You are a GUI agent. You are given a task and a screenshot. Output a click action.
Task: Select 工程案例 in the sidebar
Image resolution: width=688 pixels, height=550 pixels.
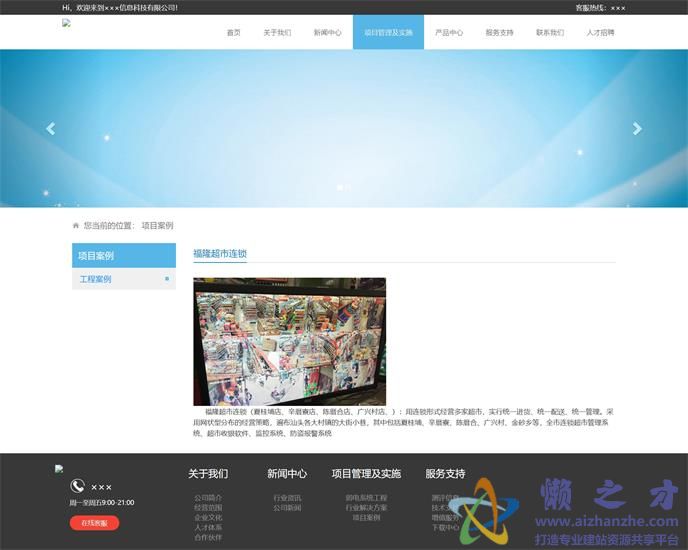(x=96, y=279)
